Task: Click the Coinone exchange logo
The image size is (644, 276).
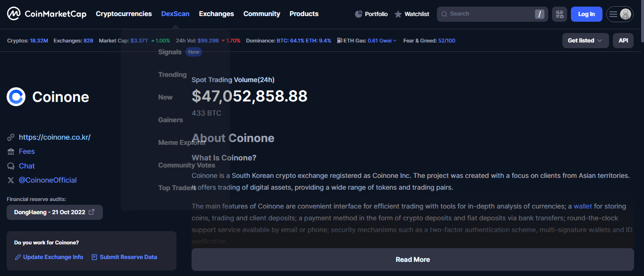Action: (16, 97)
